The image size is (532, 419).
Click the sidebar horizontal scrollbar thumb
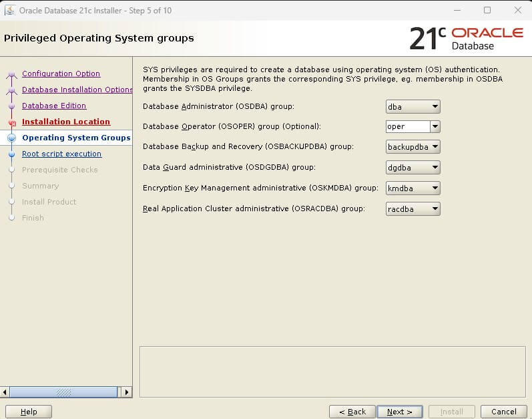[x=63, y=392]
